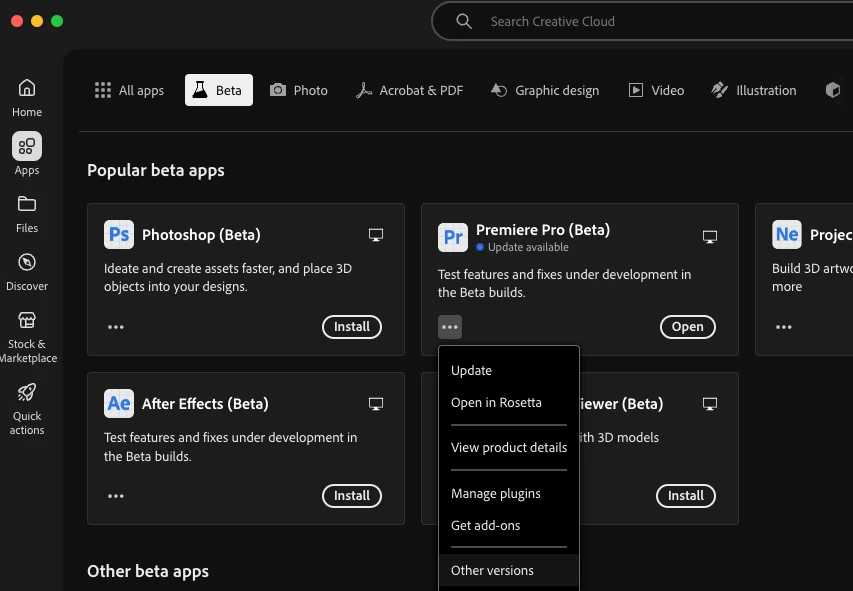Open more options for Photoshop (Beta)
The image size is (853, 591).
[x=116, y=327]
